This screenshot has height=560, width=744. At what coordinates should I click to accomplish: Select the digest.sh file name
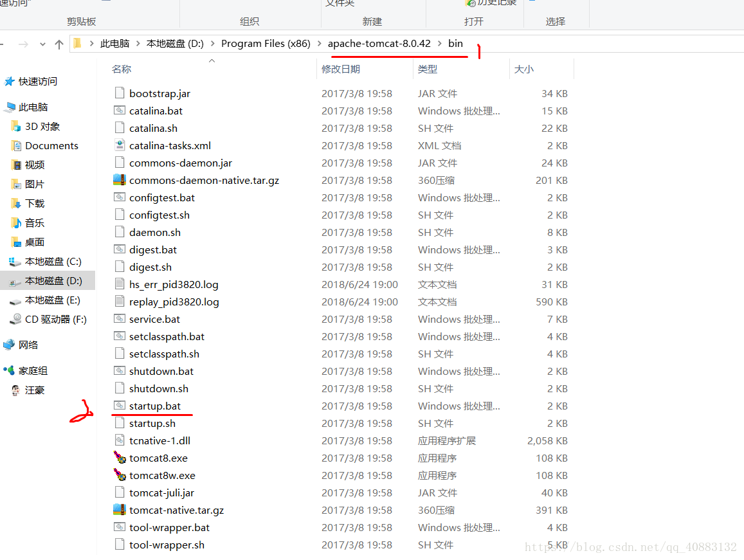[x=150, y=267]
